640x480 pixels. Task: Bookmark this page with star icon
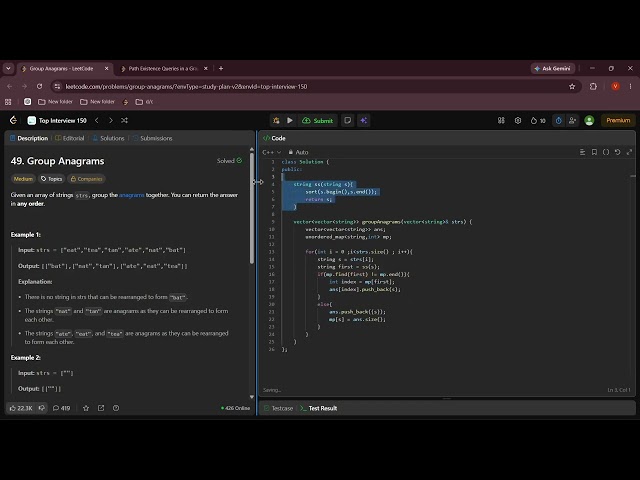coord(572,87)
